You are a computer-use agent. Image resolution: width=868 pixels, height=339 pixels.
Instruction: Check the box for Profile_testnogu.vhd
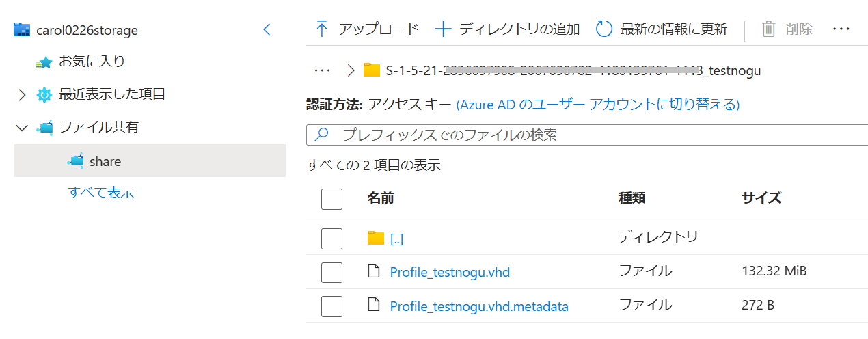click(331, 272)
